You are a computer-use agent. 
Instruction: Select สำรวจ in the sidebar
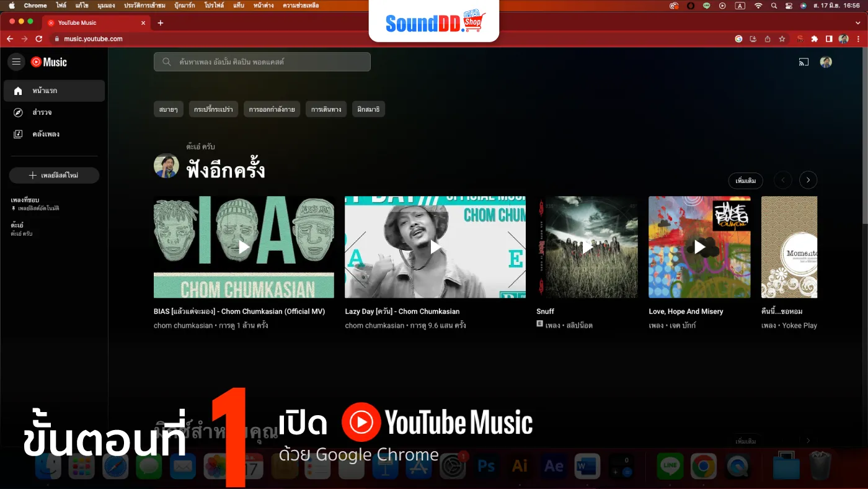tap(54, 112)
